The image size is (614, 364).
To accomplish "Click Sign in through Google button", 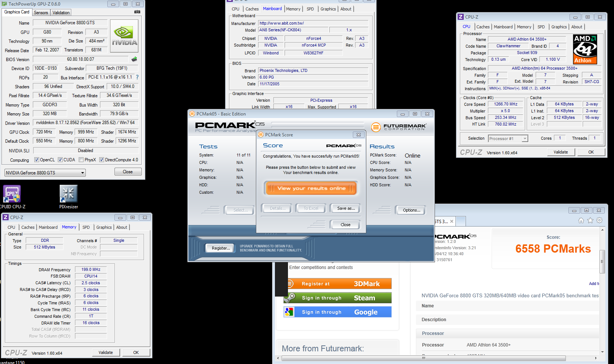I will (338, 312).
